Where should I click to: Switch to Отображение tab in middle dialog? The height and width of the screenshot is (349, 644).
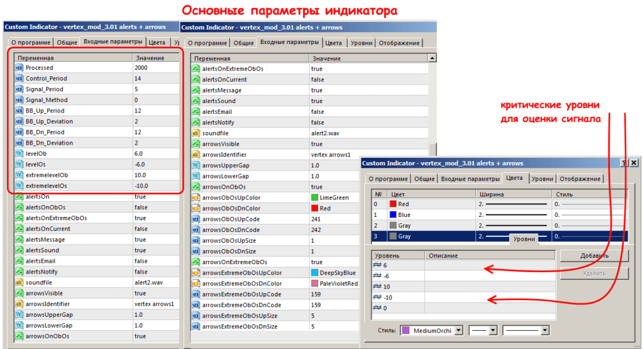(399, 43)
